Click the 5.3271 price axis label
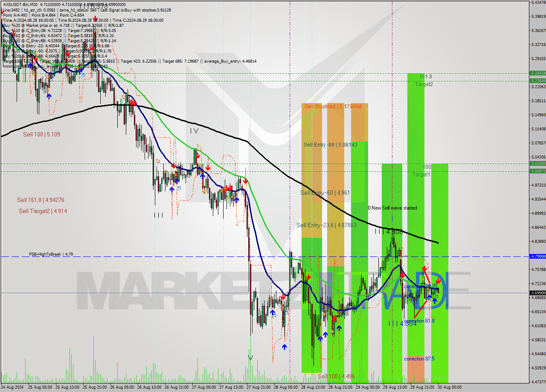Image resolution: width=546 pixels, height=392 pixels. point(538,44)
